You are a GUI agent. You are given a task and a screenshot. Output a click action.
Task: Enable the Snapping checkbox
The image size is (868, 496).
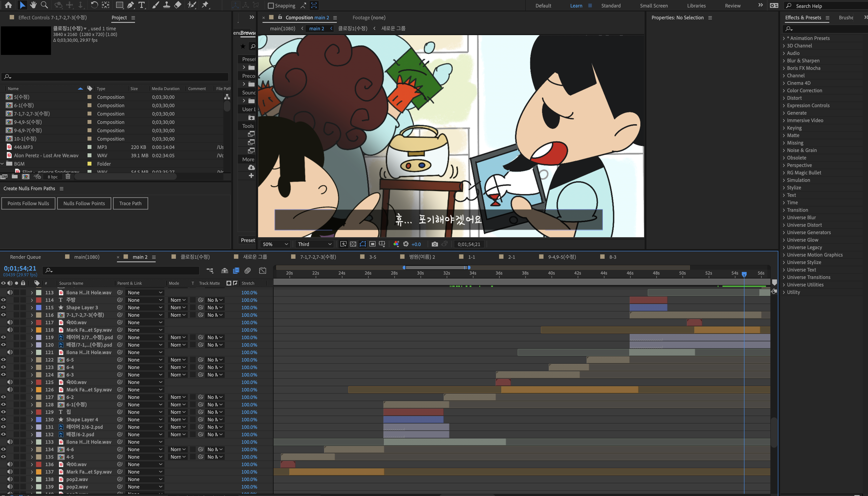tap(271, 5)
